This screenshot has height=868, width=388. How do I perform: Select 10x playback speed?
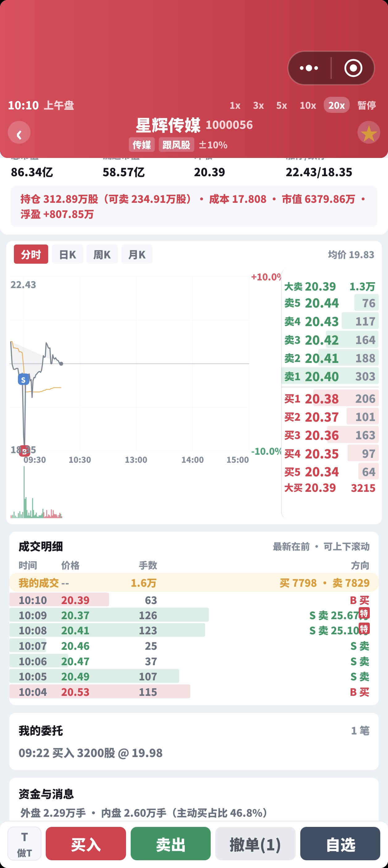pyautogui.click(x=308, y=105)
